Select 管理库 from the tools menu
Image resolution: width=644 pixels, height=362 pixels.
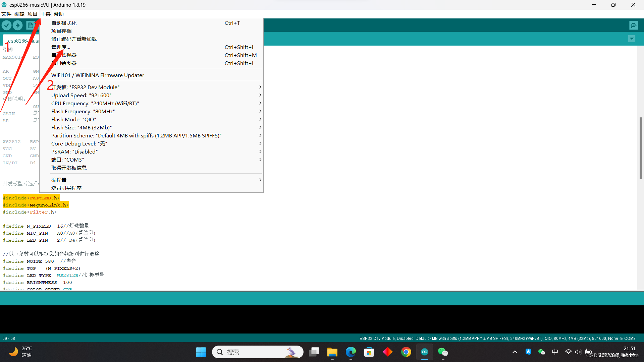tap(61, 47)
